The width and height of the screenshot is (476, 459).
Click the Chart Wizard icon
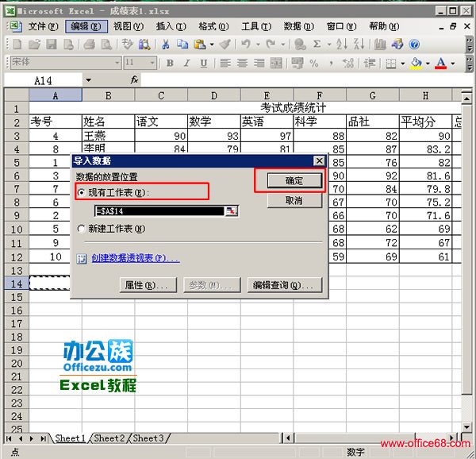tap(380, 44)
